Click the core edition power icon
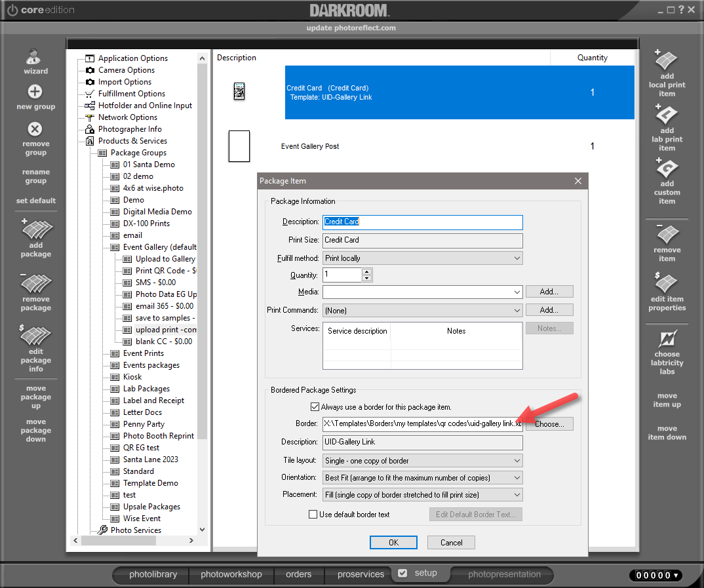This screenshot has height=588, width=704. click(12, 10)
